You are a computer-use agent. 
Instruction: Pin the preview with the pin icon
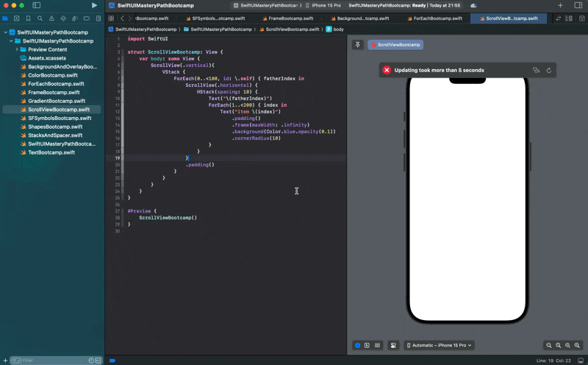358,45
